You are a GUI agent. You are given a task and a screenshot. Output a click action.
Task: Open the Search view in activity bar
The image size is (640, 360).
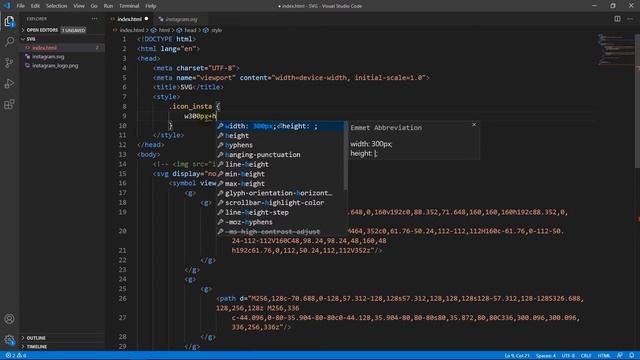(9, 42)
